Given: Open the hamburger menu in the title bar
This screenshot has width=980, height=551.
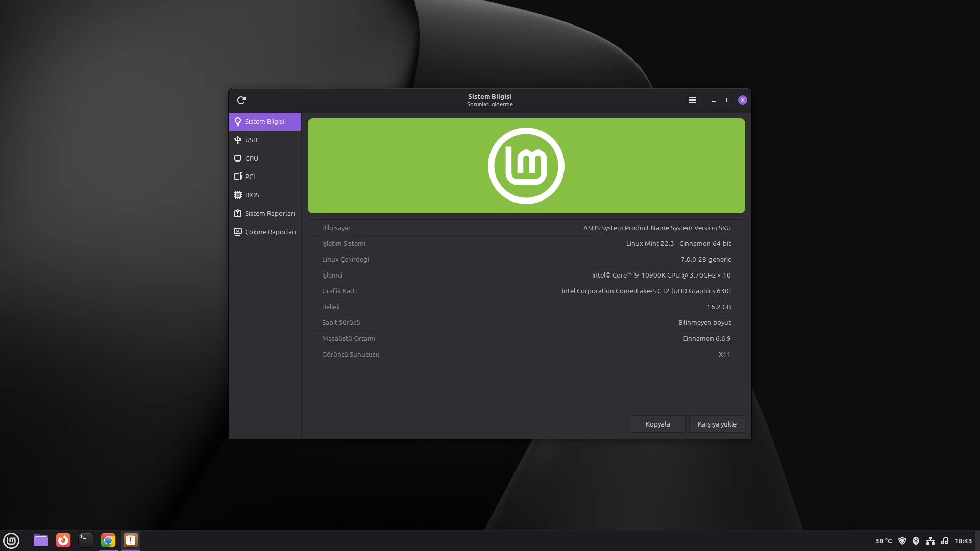Looking at the screenshot, I should coord(692,100).
